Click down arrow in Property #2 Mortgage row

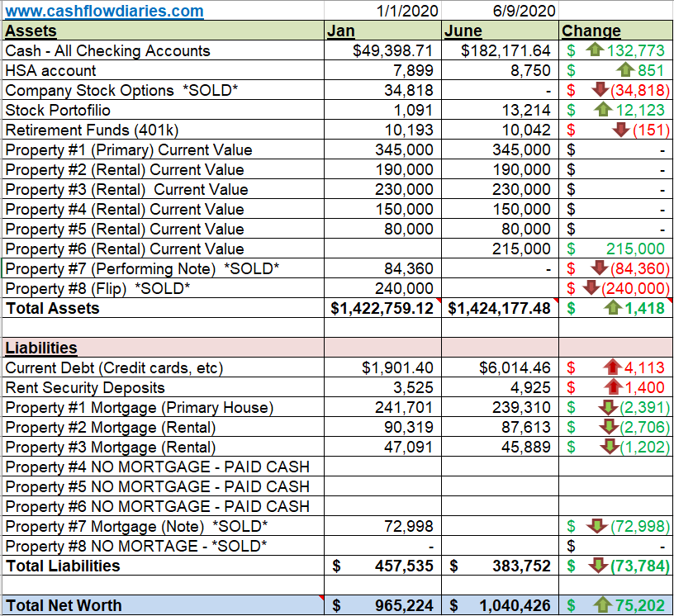[x=609, y=426]
